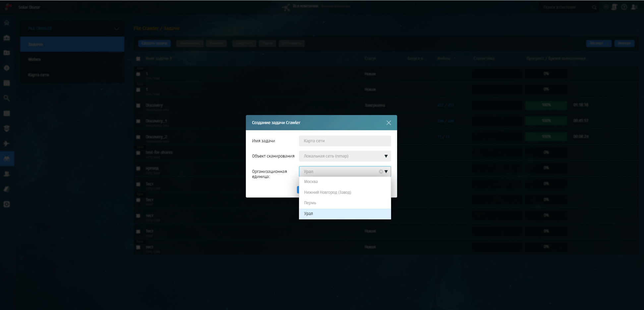Check the Discovery task checkbox
This screenshot has width=644, height=310.
(138, 105)
